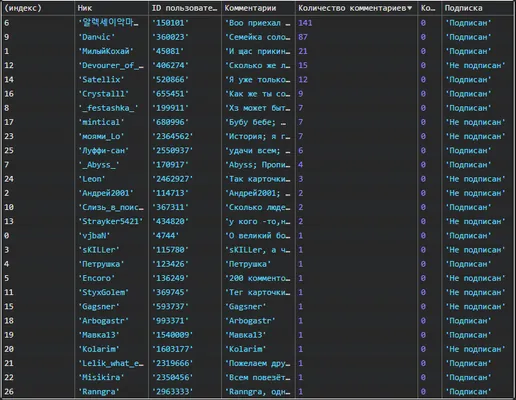Click the 'StyxGolem' nickname cell
Image resolution: width=516 pixels, height=400 pixels.
click(x=112, y=292)
